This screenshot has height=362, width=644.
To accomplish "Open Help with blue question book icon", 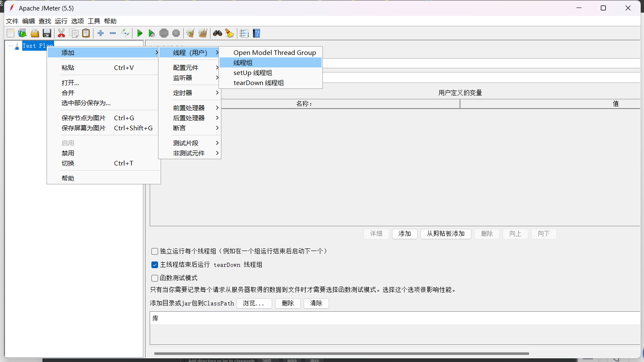I will [x=256, y=33].
